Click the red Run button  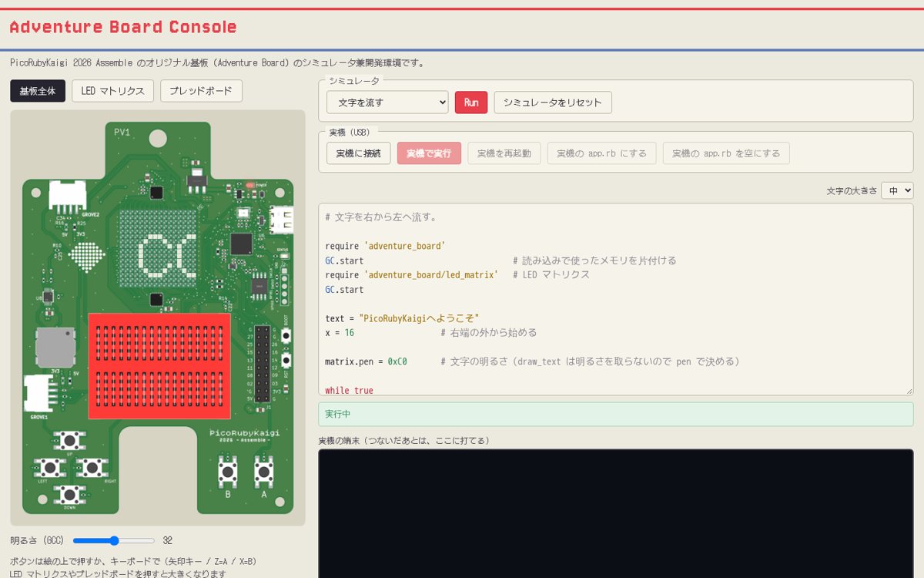click(x=471, y=102)
